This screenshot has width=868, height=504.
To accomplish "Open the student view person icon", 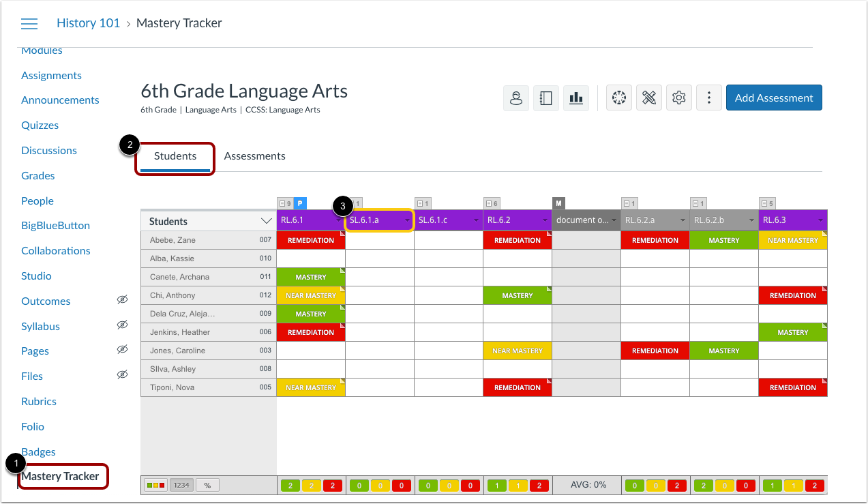I will point(516,98).
